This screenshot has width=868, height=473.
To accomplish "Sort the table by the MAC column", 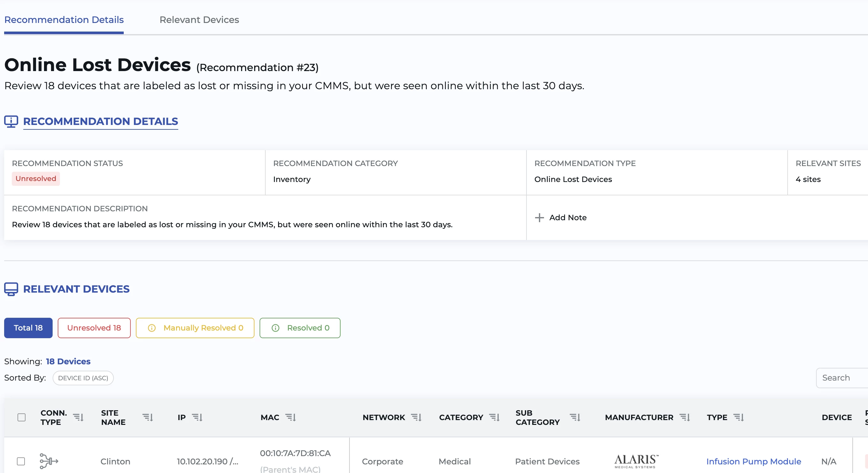I will (291, 418).
